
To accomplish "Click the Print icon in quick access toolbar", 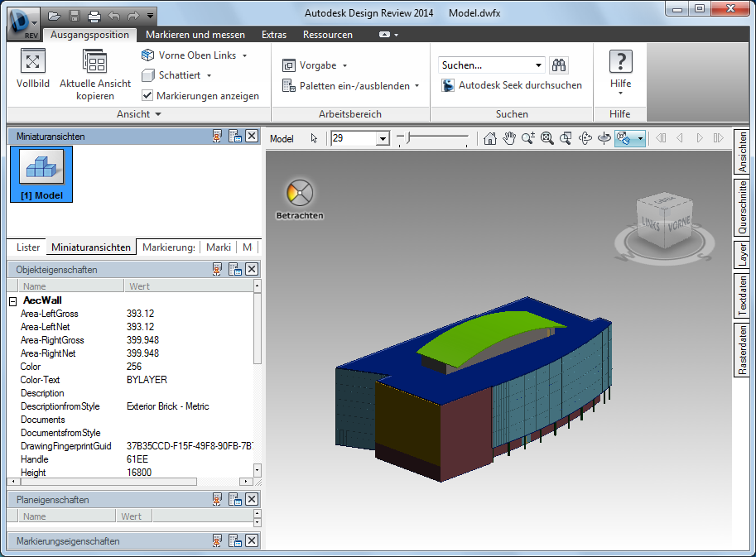I will point(94,17).
